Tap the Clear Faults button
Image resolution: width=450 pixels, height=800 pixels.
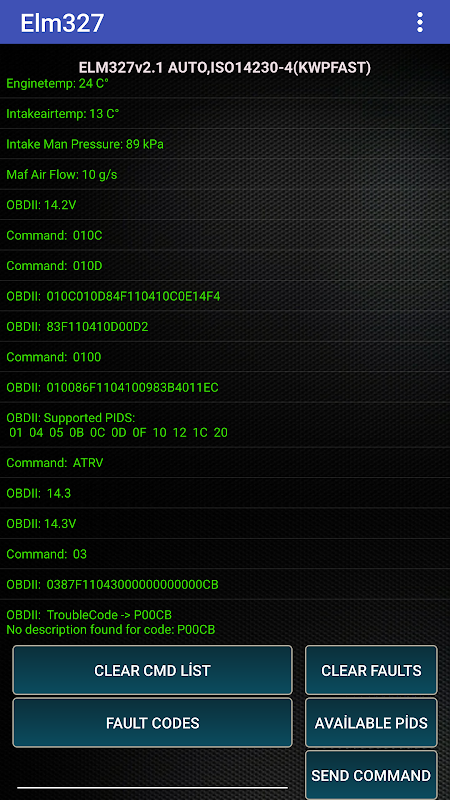371,670
